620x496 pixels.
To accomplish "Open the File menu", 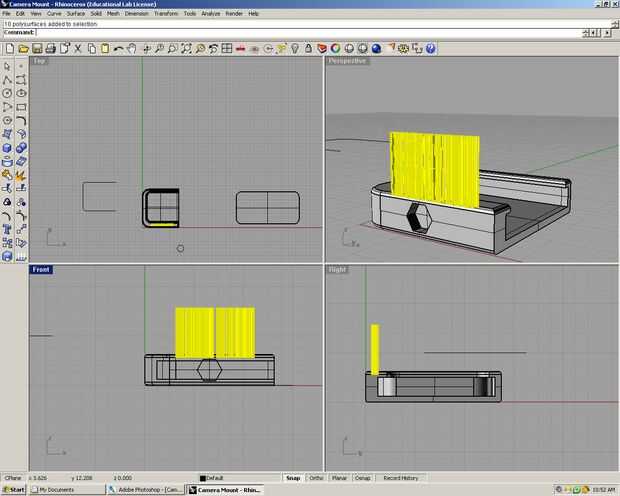I will [x=7, y=14].
